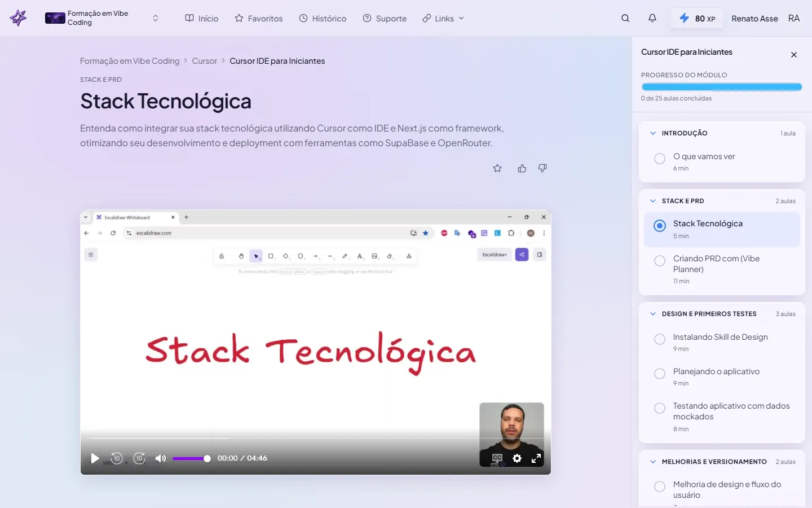The width and height of the screenshot is (812, 508).
Task: Click Formação em Vibe Coding breadcrumb
Action: click(130, 61)
